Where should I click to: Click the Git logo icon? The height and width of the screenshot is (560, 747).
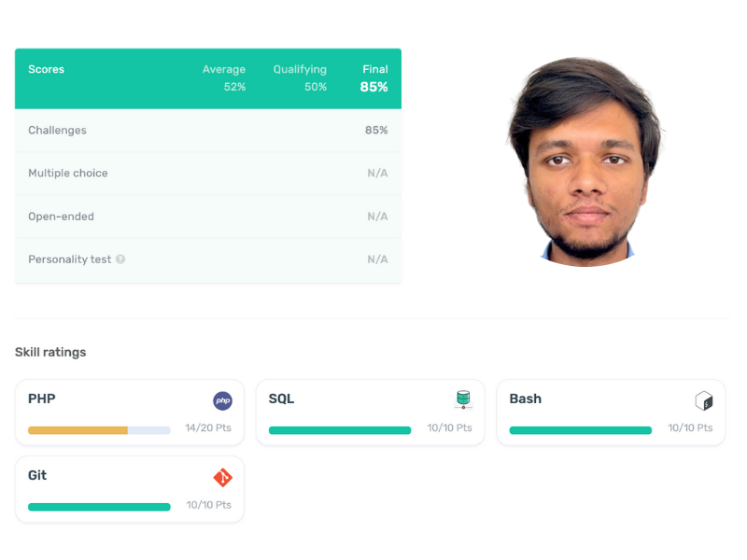pos(222,477)
